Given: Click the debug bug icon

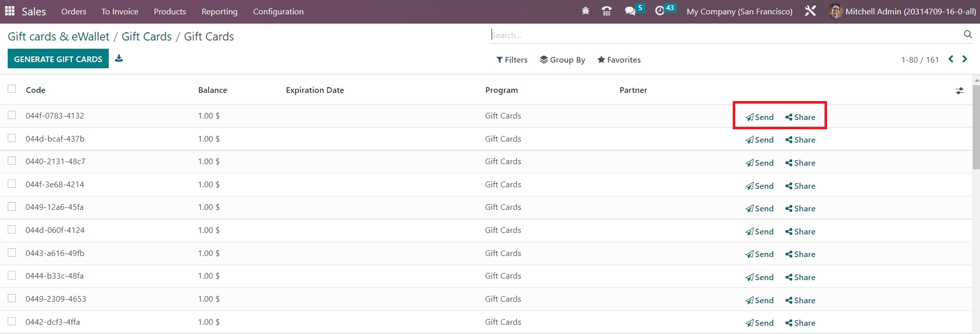Looking at the screenshot, I should pos(585,11).
